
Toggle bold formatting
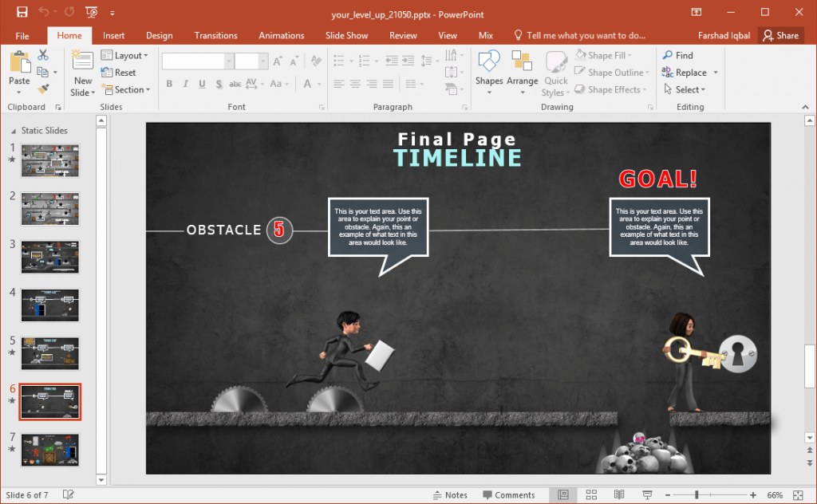pos(169,84)
